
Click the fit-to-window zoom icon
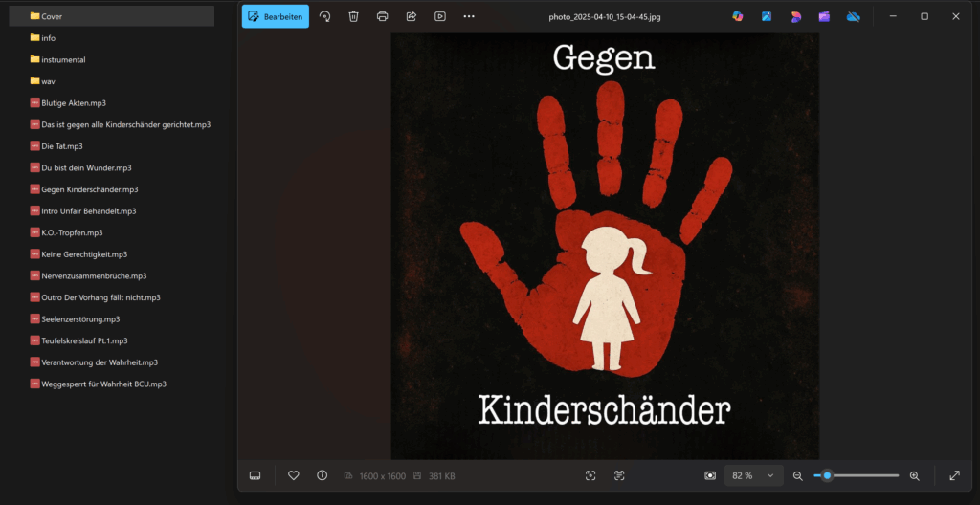[x=710, y=475]
